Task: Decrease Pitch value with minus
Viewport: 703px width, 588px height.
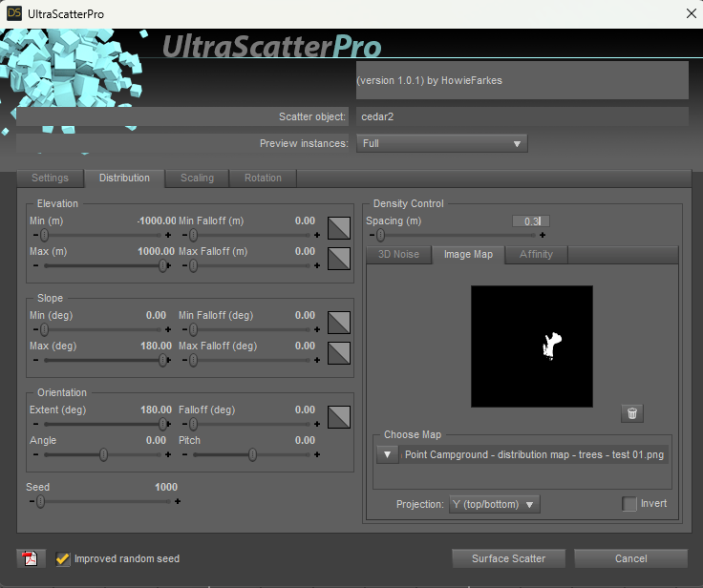Action: pos(184,454)
